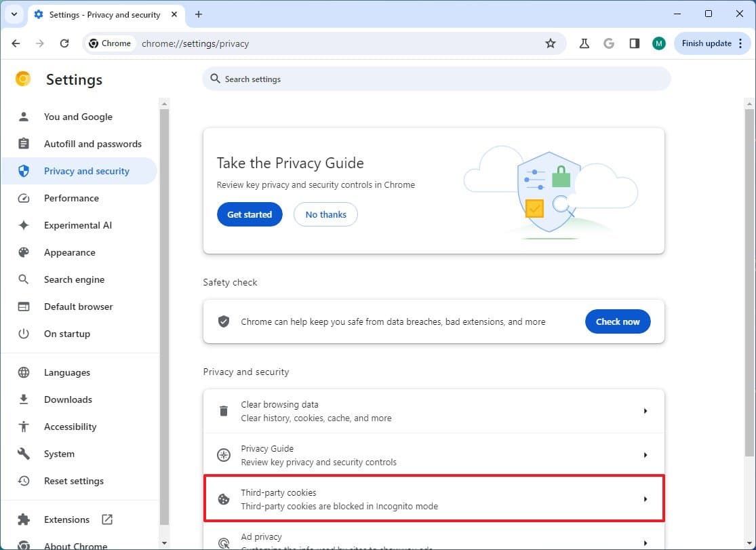Screen dimensions: 756x550
Task: Reload the page
Action: pyautogui.click(x=64, y=43)
